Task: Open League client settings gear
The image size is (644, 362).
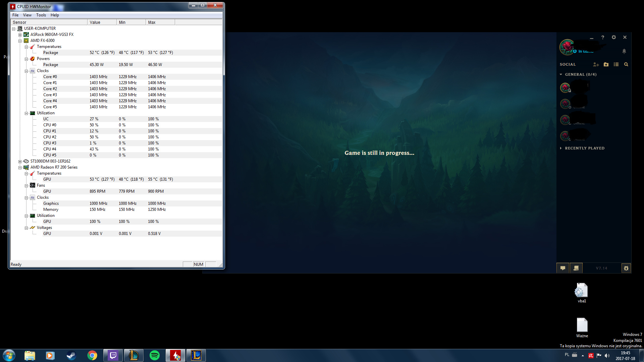Action: pyautogui.click(x=614, y=38)
